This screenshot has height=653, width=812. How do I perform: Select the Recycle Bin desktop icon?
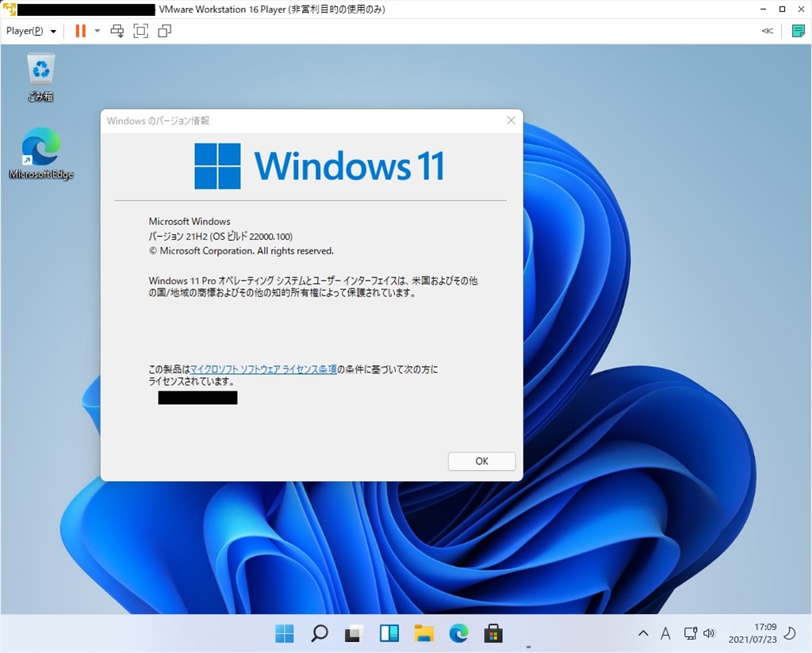point(41,77)
